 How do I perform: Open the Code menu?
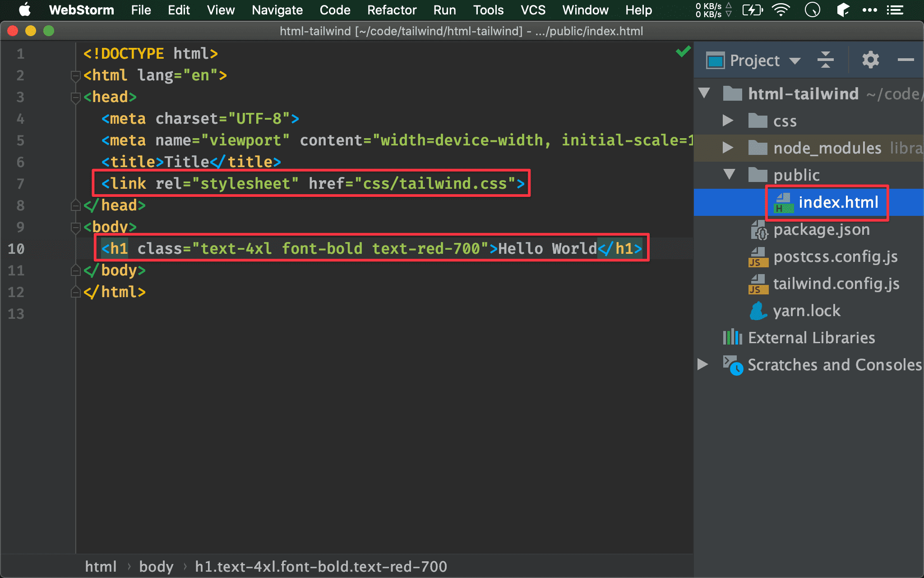pos(335,9)
